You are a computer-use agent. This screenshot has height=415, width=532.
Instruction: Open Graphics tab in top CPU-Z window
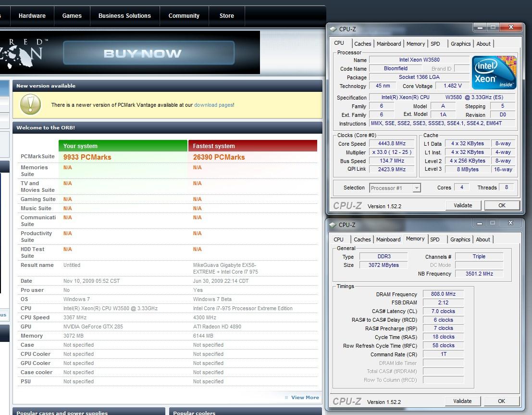460,44
